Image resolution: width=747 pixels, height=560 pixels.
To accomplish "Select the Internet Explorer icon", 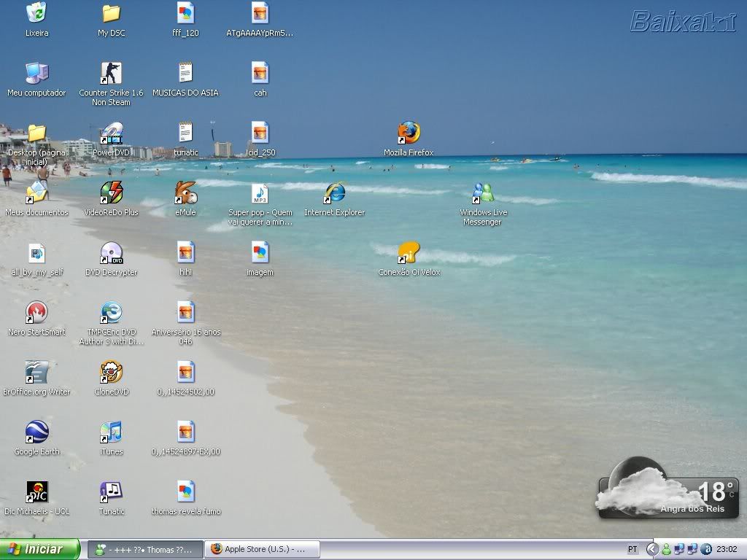I will click(334, 193).
